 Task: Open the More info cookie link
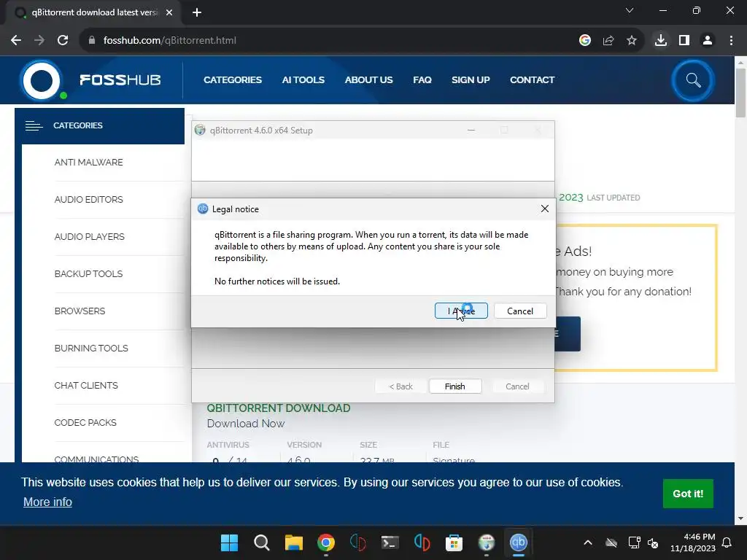coord(47,502)
